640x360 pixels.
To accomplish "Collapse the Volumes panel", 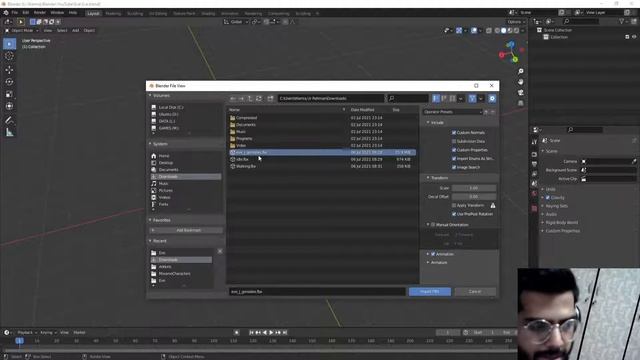I will coord(150,96).
